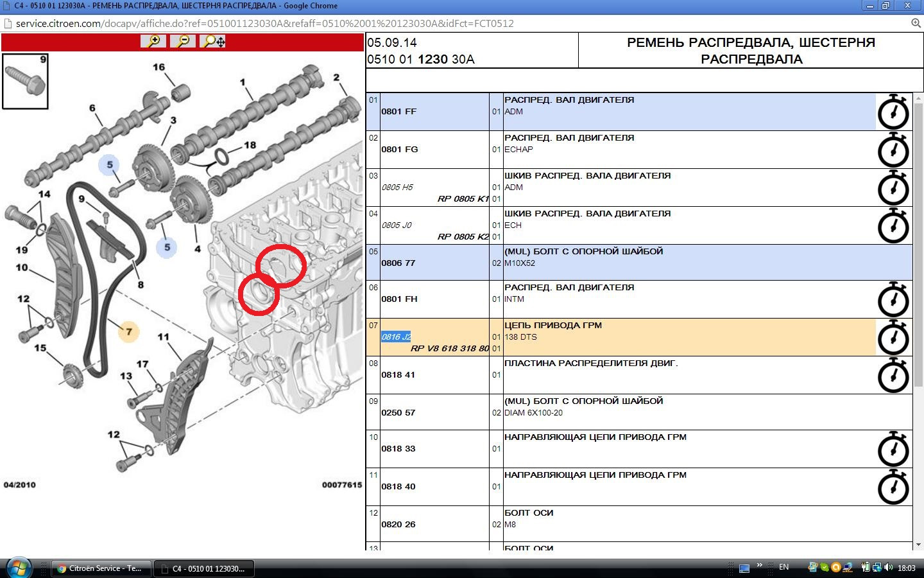Viewport: 924px width, 578px height.
Task: Open the Windows Start menu
Action: (18, 568)
